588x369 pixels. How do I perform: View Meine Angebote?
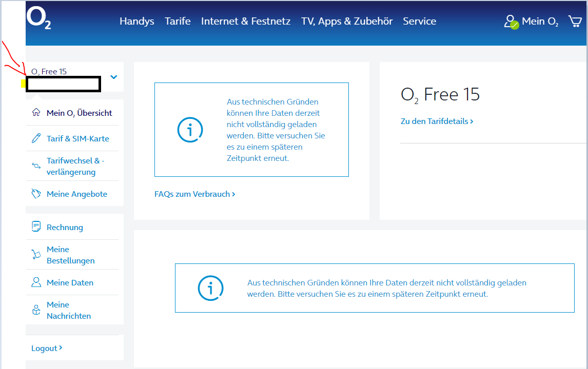coord(77,194)
